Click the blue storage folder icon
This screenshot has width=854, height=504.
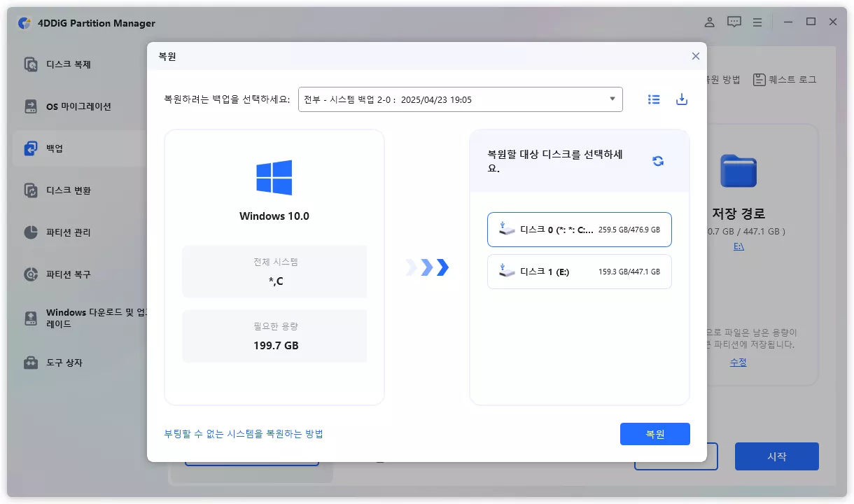coord(738,171)
